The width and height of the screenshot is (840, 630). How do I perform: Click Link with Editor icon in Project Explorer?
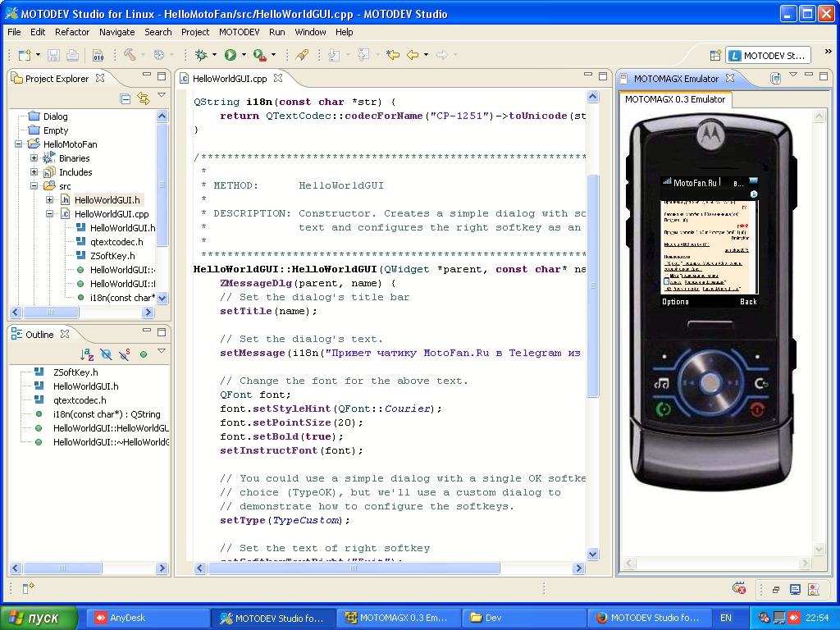pyautogui.click(x=143, y=98)
